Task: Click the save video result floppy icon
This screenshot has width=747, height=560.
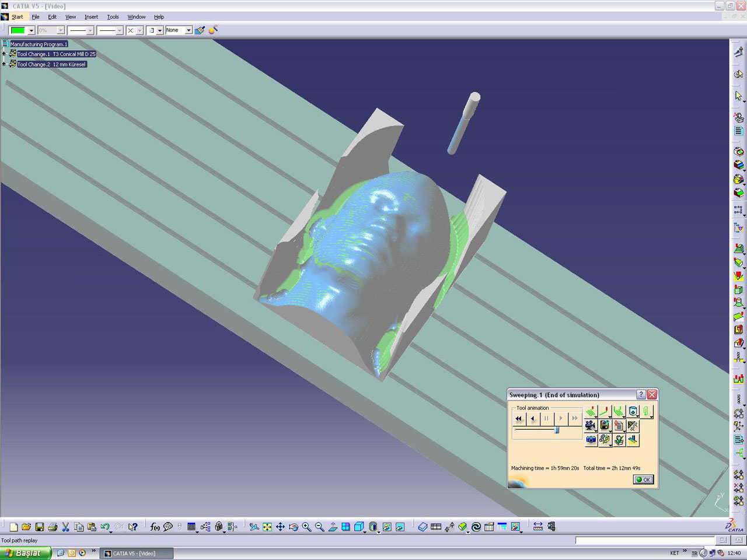Action: 605,426
